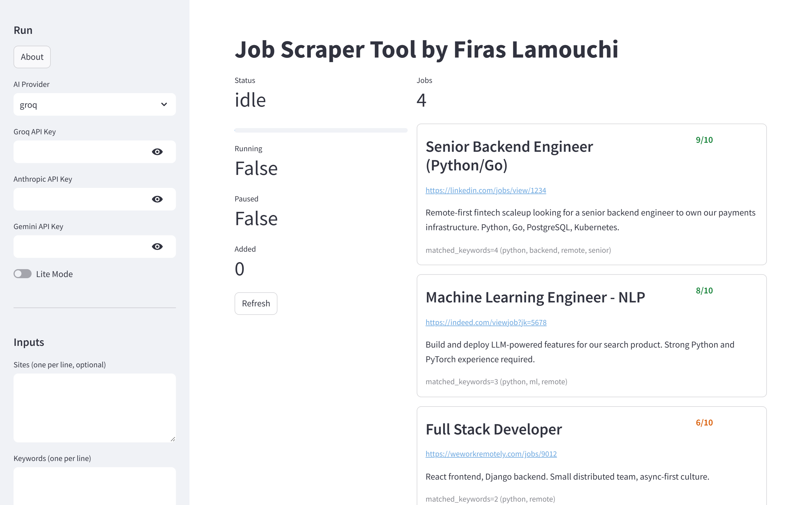Open the weworkremotely.com/jobs/9012 link
This screenshot has height=505, width=812.
click(x=491, y=454)
